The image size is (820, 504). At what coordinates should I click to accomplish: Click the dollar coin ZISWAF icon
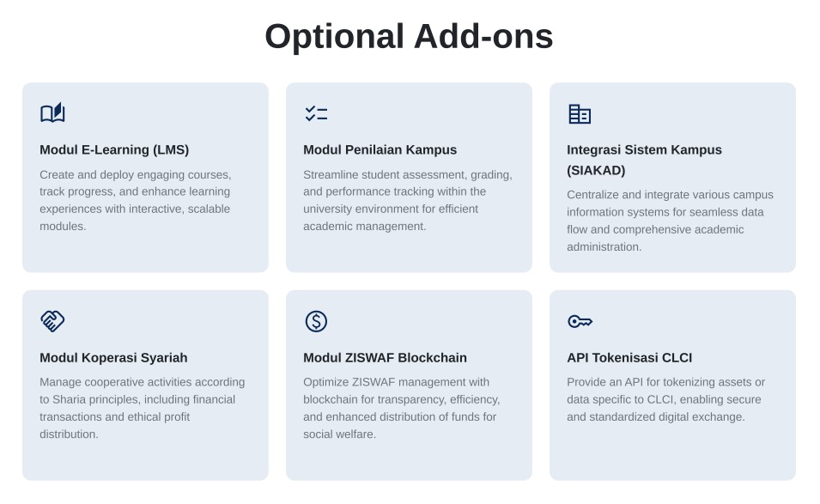click(x=316, y=321)
